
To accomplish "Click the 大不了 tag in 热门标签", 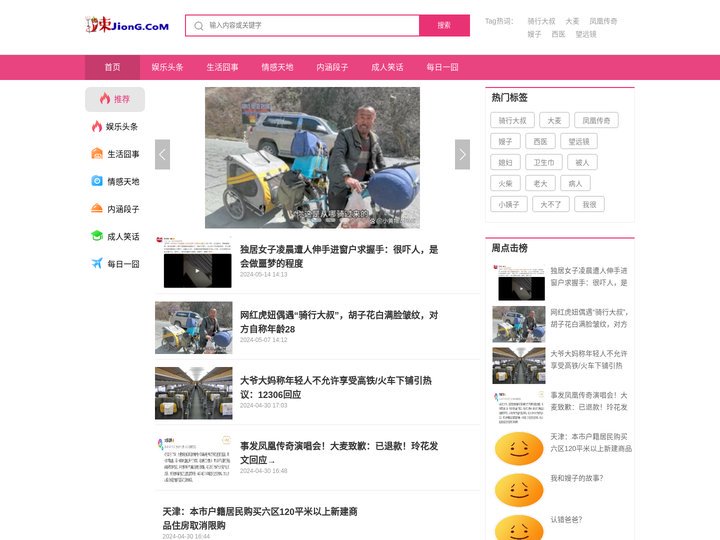I will tap(551, 204).
